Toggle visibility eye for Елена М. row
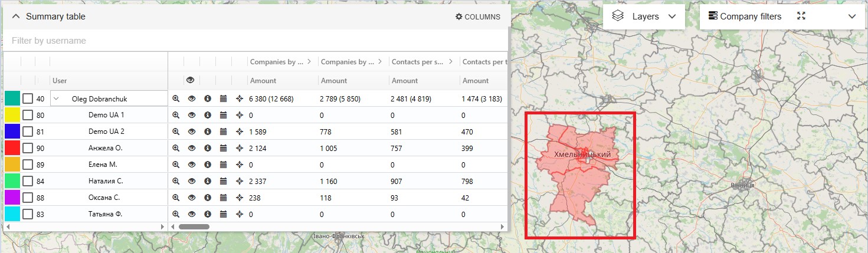 point(192,165)
